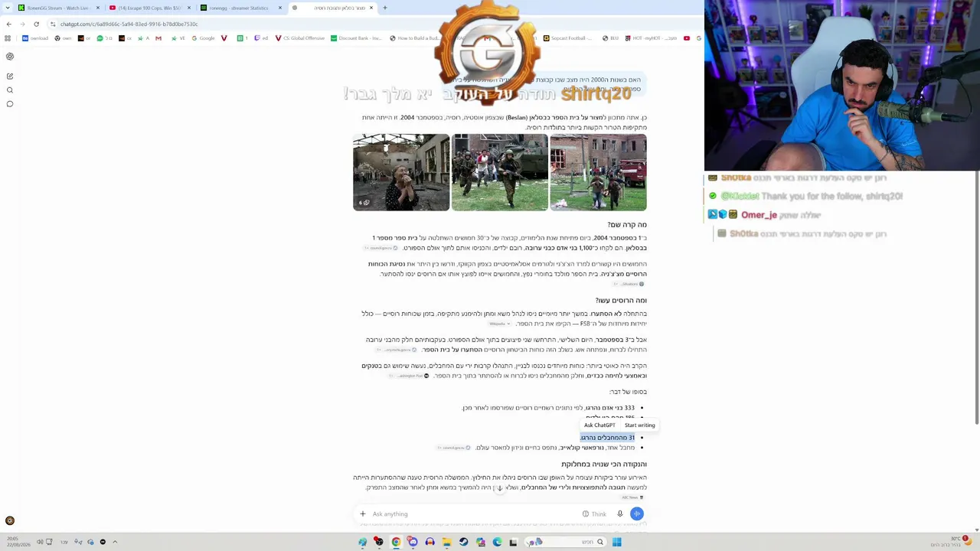Open the Google bookmark
Screen dimensions: 980x551
(203, 38)
